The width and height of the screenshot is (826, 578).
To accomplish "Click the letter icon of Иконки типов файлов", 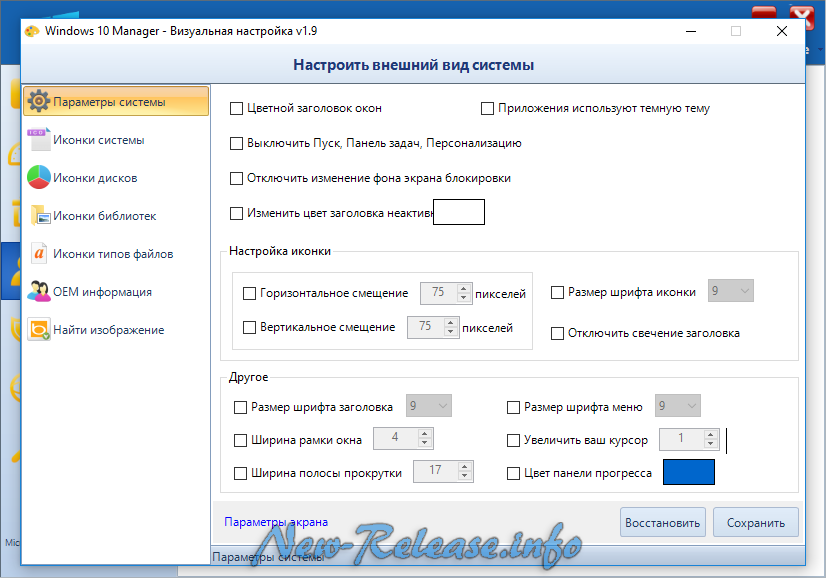I will point(39,253).
